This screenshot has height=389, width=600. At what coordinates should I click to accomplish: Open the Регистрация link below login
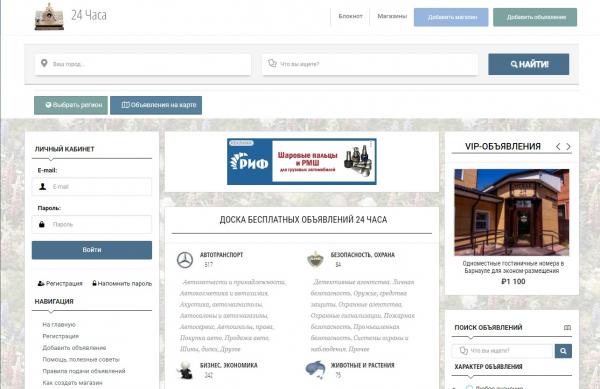60,283
